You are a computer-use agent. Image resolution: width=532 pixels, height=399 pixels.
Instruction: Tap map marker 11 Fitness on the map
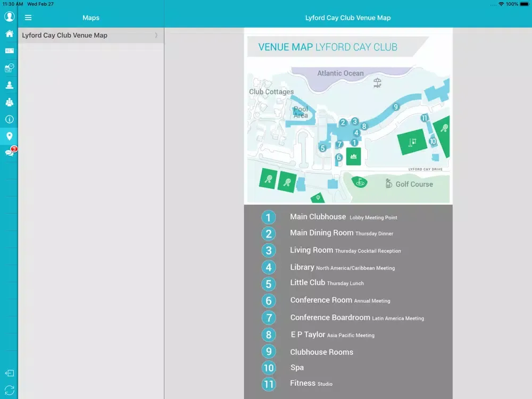[x=424, y=118]
